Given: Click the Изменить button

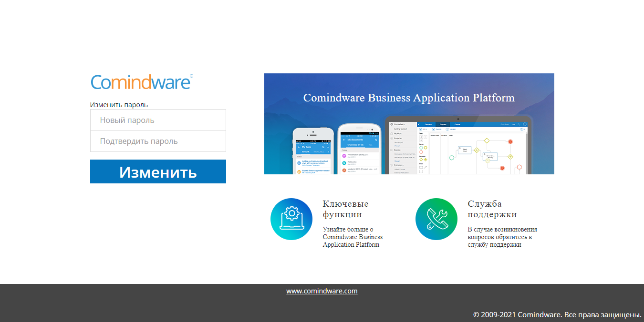Looking at the screenshot, I should [x=158, y=171].
